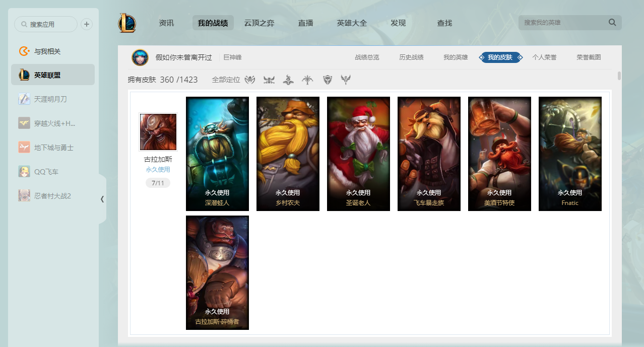Open the 查找 tab
Screen dimensions: 644x347
444,23
